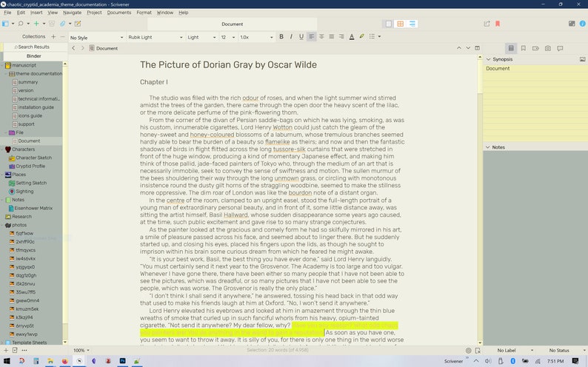Image resolution: width=588 pixels, height=367 pixels.
Task: Switch to outliner view mode
Action: 412,24
